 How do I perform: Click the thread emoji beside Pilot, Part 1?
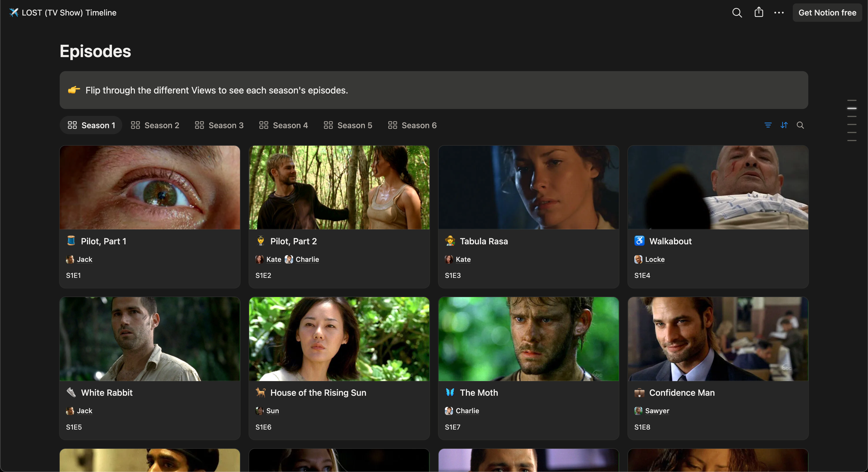pos(71,241)
